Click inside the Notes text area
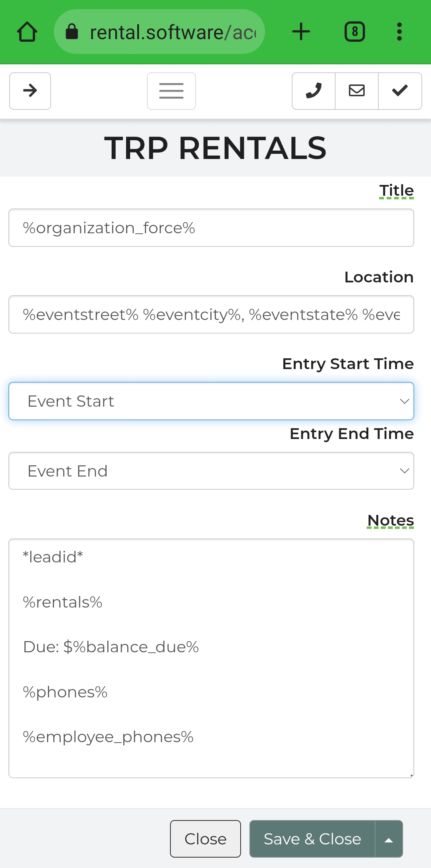This screenshot has height=868, width=431. pos(211,658)
